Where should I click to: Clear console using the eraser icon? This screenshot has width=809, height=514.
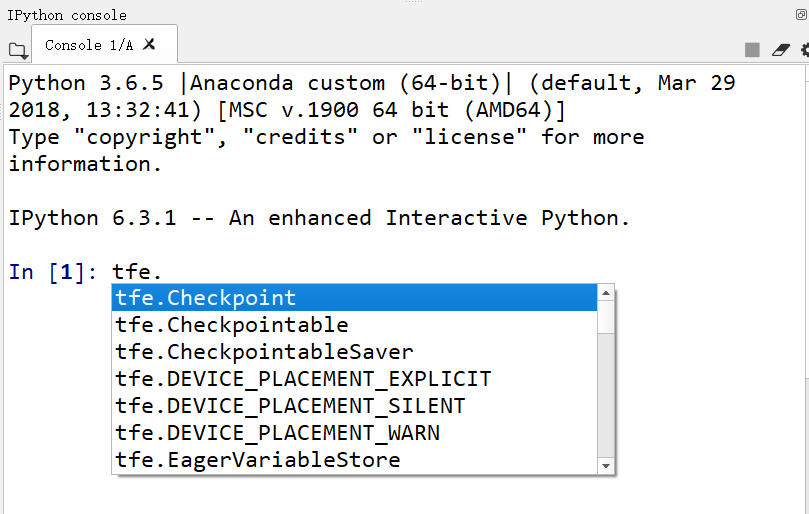click(x=781, y=50)
